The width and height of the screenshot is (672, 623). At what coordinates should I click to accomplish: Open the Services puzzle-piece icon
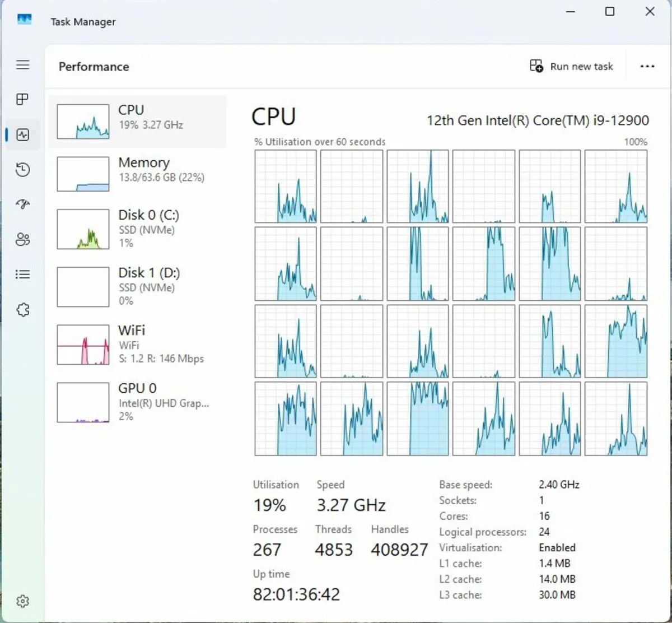23,310
